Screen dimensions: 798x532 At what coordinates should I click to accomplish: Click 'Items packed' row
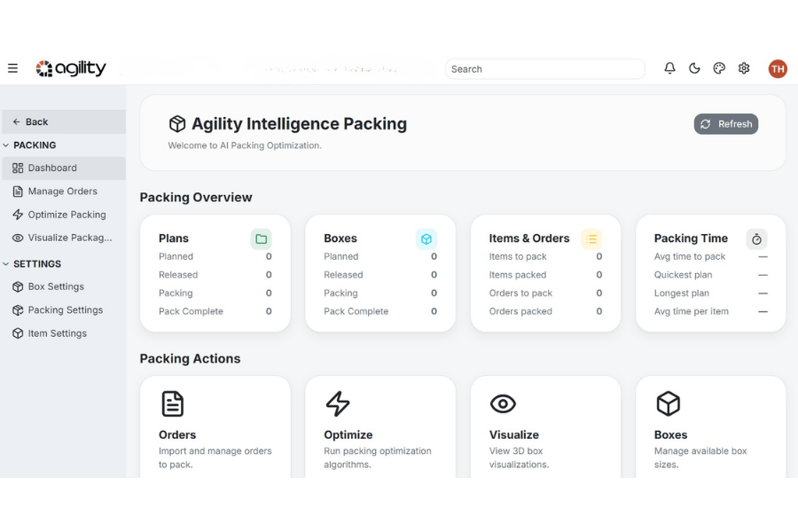point(545,275)
